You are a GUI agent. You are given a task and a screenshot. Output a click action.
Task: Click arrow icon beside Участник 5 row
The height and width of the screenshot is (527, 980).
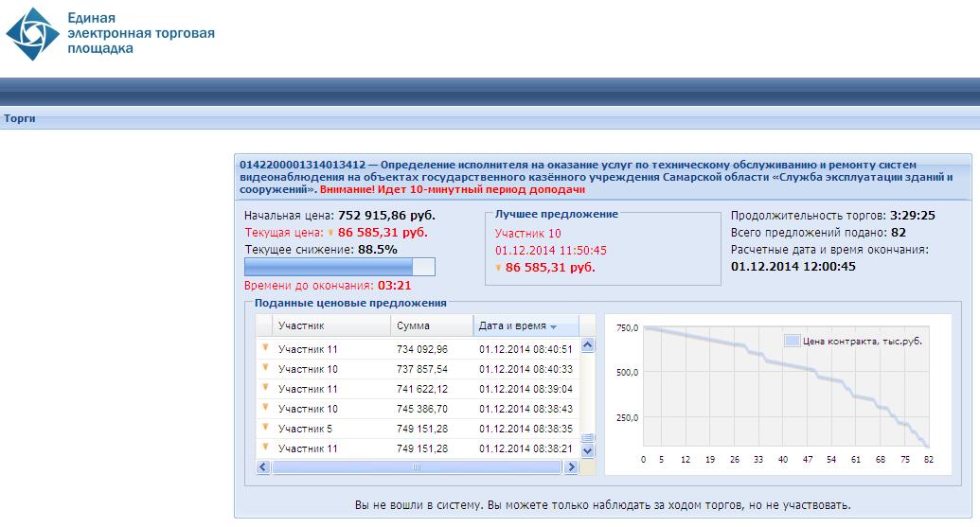(265, 428)
